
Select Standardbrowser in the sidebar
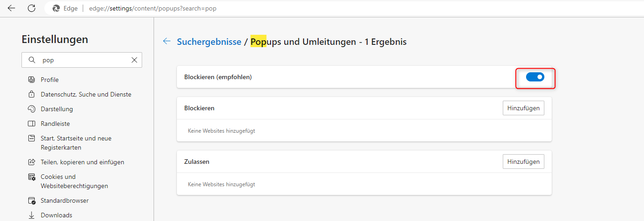point(64,200)
